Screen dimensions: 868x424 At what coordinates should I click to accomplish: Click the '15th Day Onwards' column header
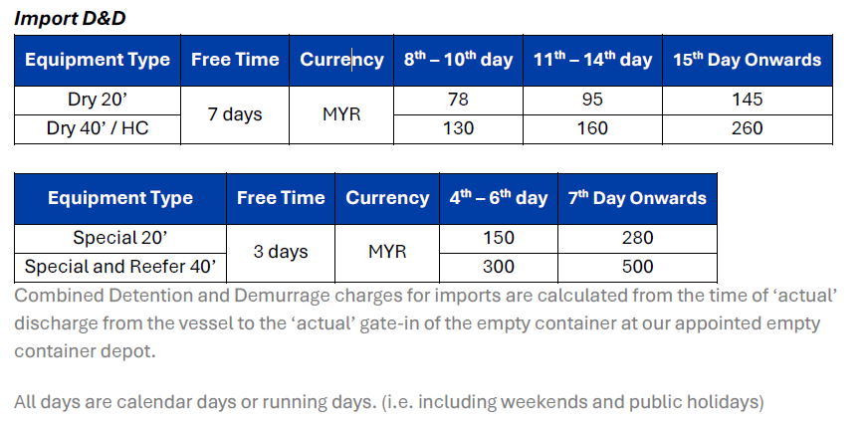(748, 60)
